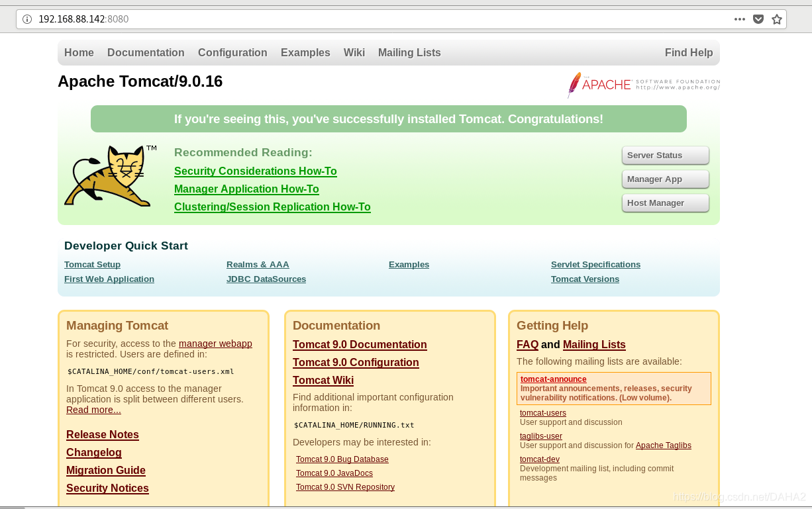Viewport: 812px width, 509px height.
Task: Go to Configuration in the navigation bar
Action: (x=232, y=52)
